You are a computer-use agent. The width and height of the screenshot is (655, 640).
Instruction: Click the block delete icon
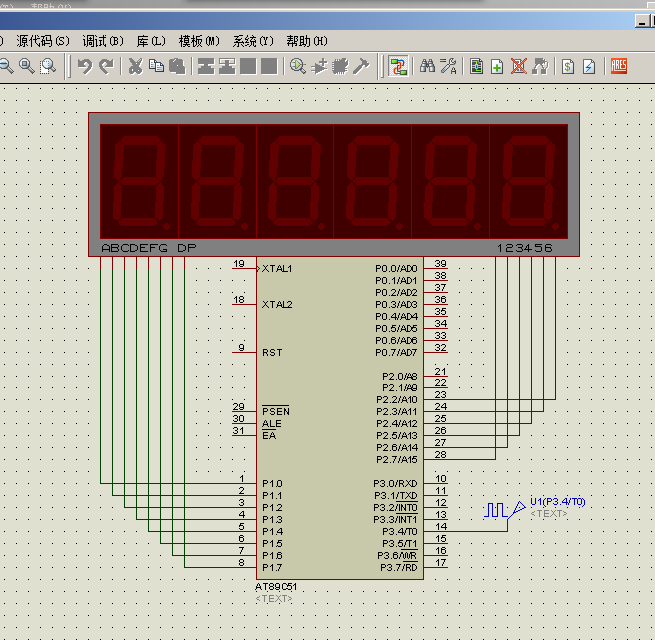(269, 66)
